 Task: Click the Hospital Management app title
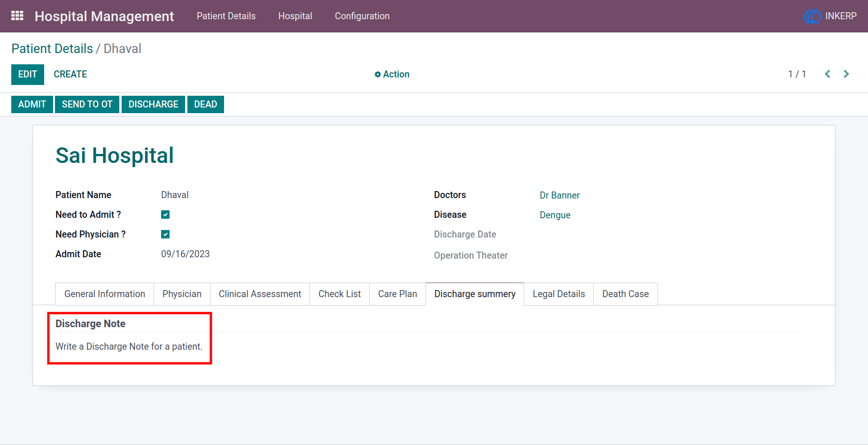tap(104, 16)
